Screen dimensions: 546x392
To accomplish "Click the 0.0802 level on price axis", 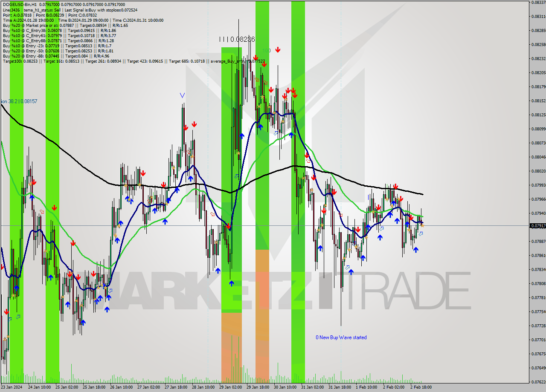I will coord(538,171).
